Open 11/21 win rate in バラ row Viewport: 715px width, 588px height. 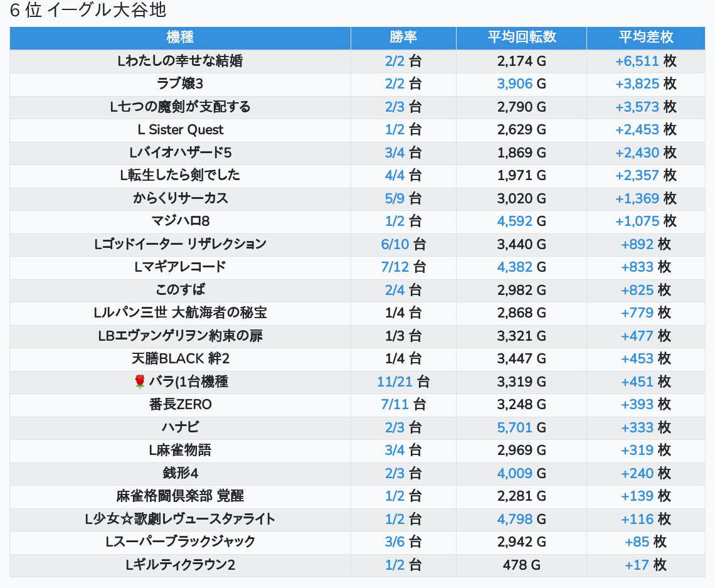click(x=395, y=382)
